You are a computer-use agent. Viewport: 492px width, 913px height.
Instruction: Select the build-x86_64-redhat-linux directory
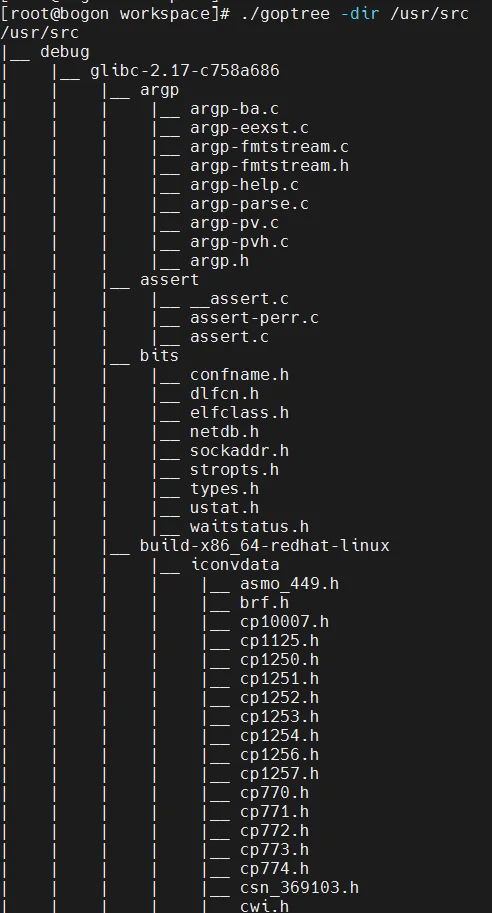pyautogui.click(x=264, y=546)
